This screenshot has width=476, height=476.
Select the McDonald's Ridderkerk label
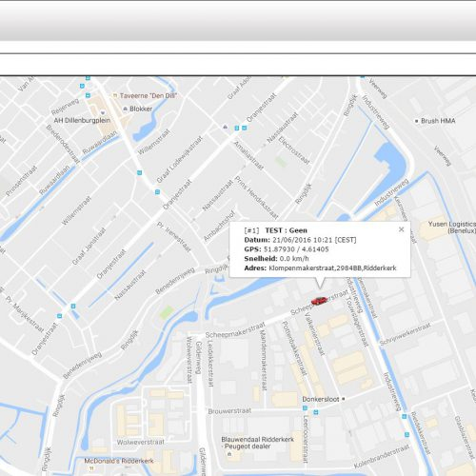(x=119, y=461)
